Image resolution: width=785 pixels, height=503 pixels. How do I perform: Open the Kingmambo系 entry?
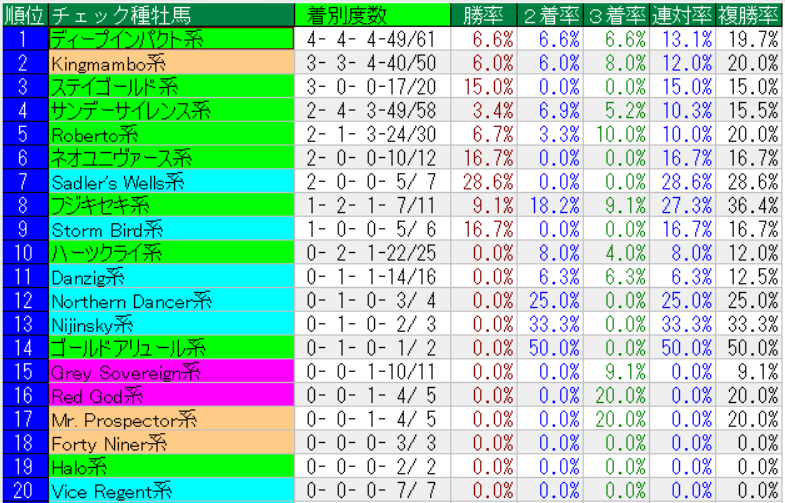pyautogui.click(x=171, y=62)
